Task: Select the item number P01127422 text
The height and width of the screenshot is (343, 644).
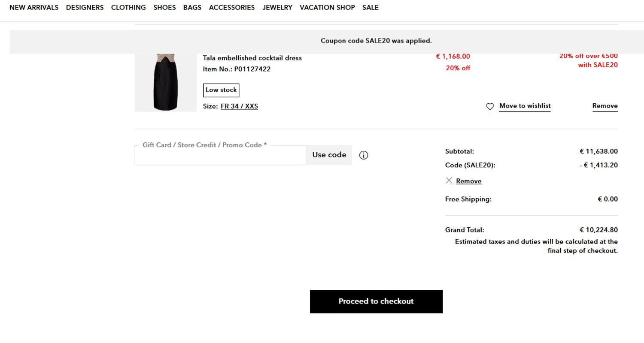Action: [252, 69]
